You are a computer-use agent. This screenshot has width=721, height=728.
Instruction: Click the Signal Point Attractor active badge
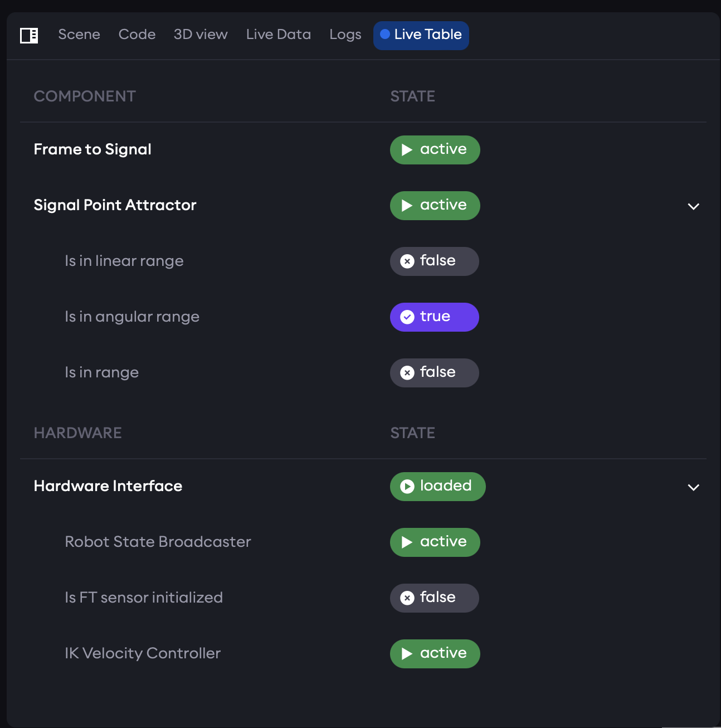tap(435, 206)
